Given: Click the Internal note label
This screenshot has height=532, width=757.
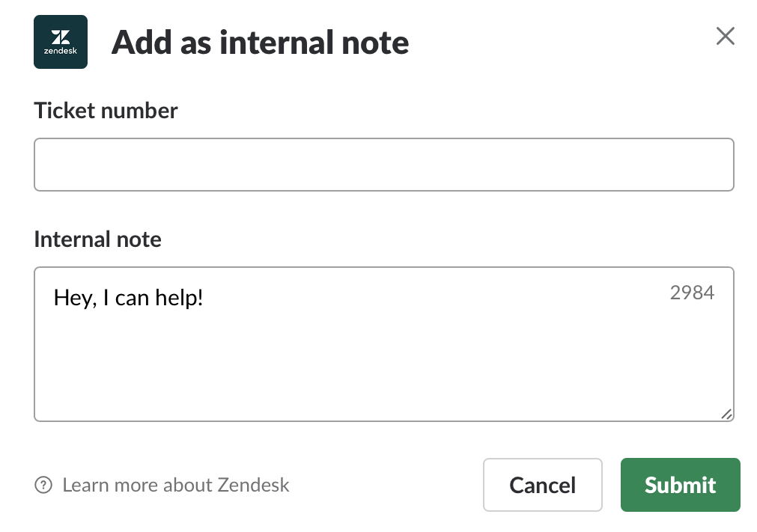Looking at the screenshot, I should coord(97,239).
